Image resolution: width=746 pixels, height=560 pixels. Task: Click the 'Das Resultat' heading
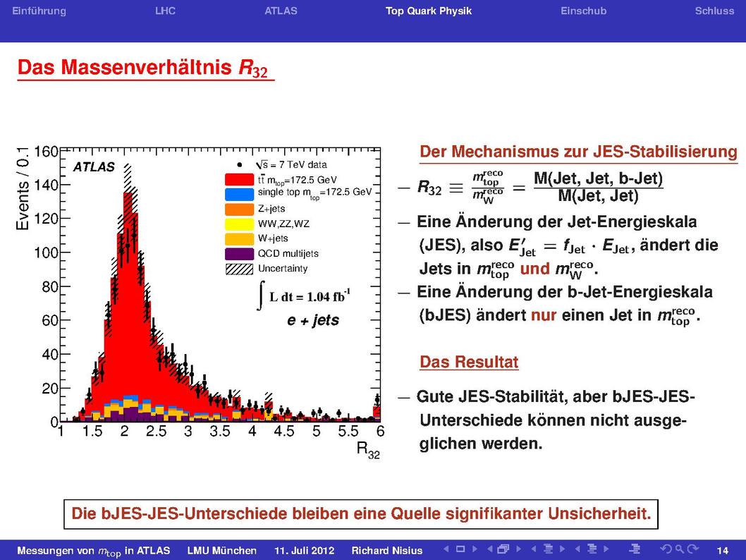[x=469, y=362]
